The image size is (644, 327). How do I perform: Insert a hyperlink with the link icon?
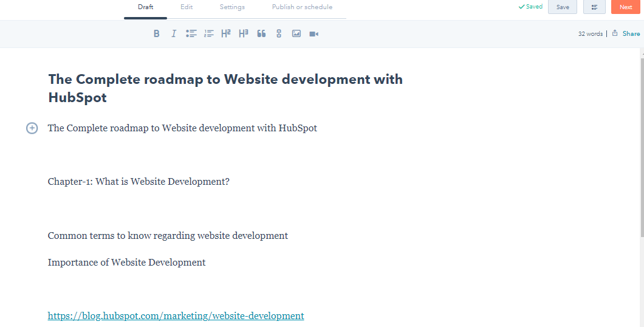(x=279, y=33)
